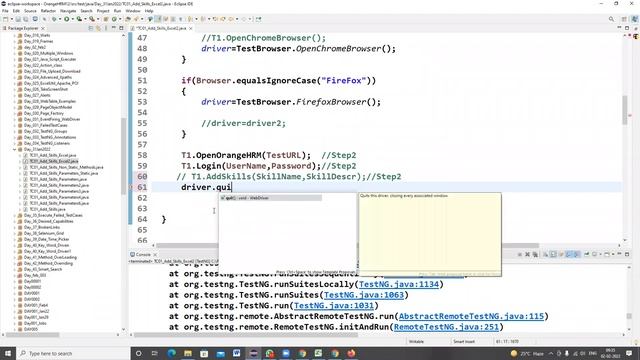This screenshot has height=360, width=640.
Task: Click the Open Type toolbar icon
Action: [x=128, y=19]
